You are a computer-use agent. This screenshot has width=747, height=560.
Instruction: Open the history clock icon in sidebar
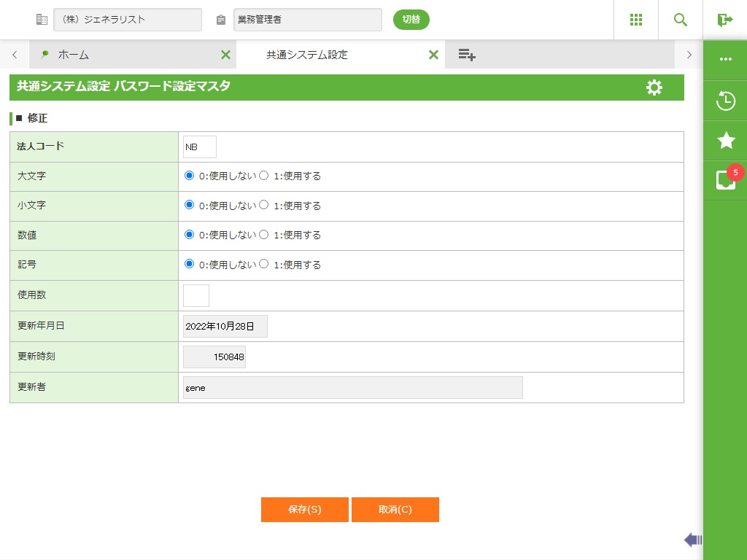(x=725, y=101)
